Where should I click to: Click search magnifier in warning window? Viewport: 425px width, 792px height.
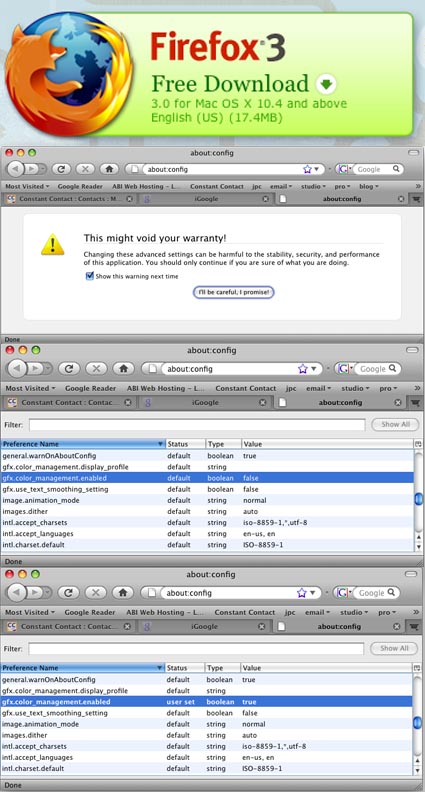tap(397, 169)
